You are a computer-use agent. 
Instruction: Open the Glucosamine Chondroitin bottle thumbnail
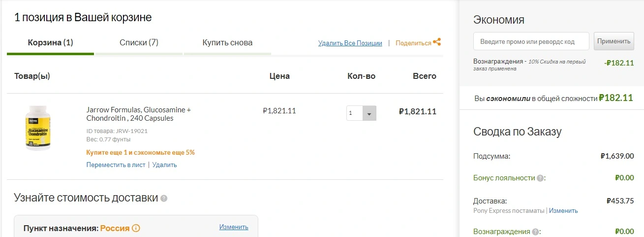(x=38, y=128)
